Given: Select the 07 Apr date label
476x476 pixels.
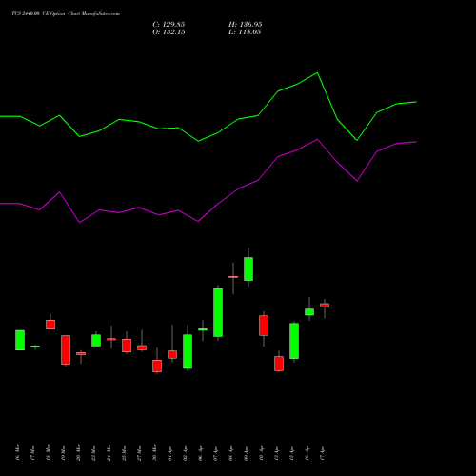Looking at the screenshot, I should 215,453.
